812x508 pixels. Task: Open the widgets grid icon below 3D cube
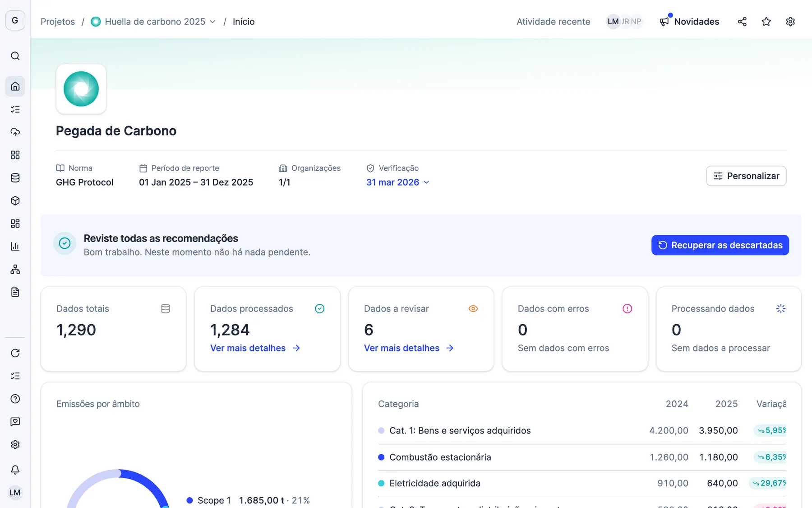click(15, 224)
